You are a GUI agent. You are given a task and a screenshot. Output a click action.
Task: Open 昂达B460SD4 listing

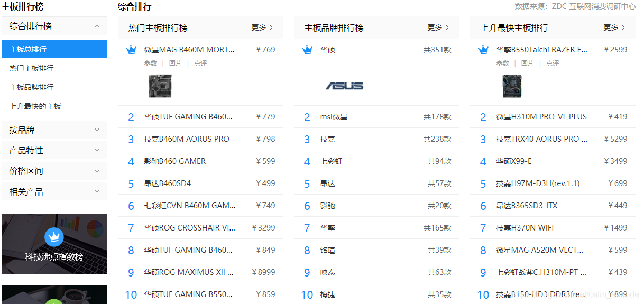coord(168,183)
